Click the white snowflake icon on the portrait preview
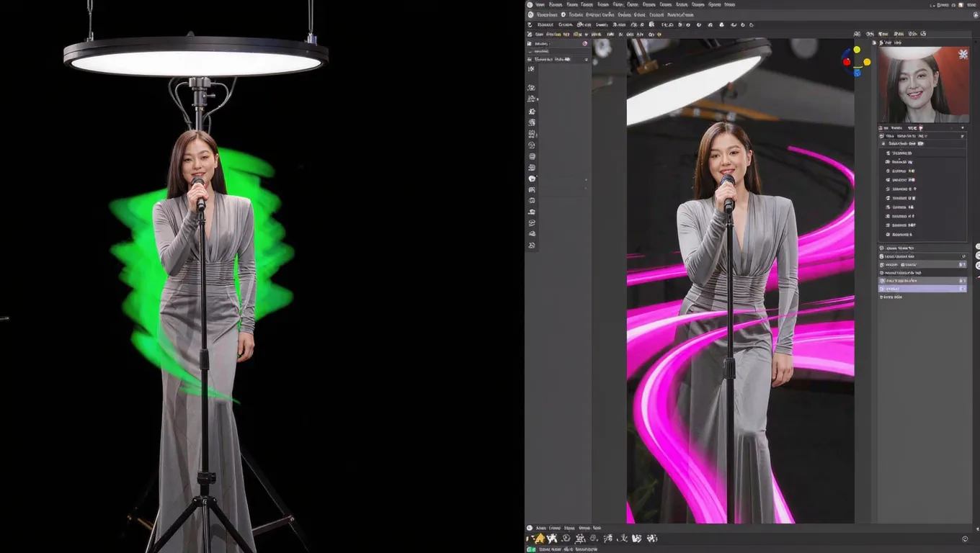980x553 pixels. coord(962,54)
